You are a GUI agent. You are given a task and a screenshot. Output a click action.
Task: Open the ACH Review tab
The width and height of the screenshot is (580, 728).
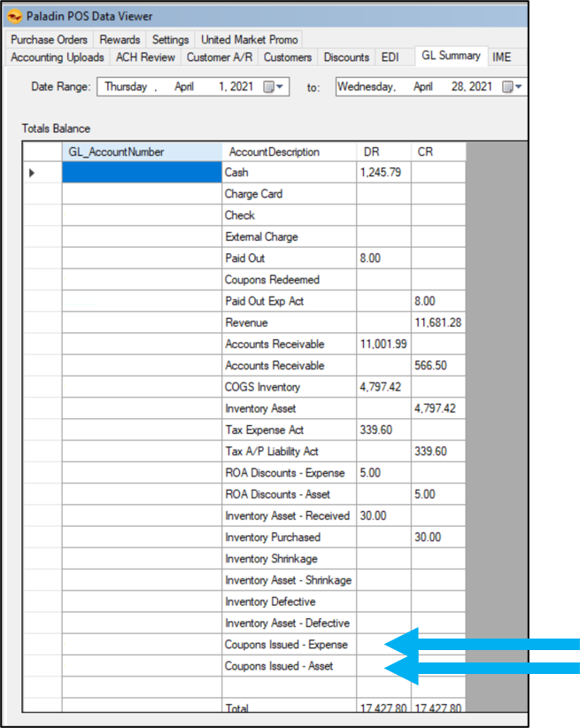point(145,57)
